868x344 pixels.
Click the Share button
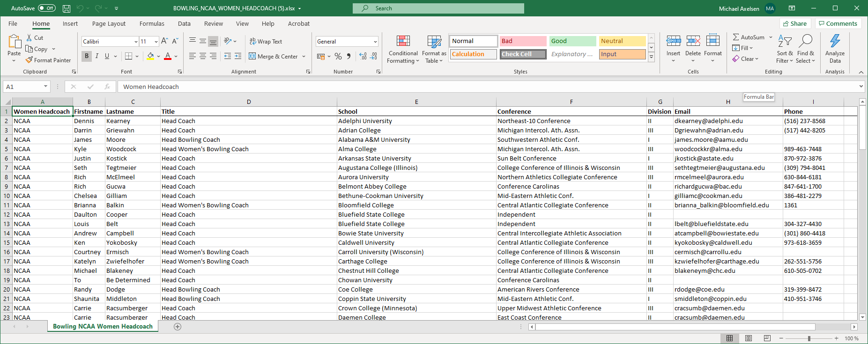794,24
